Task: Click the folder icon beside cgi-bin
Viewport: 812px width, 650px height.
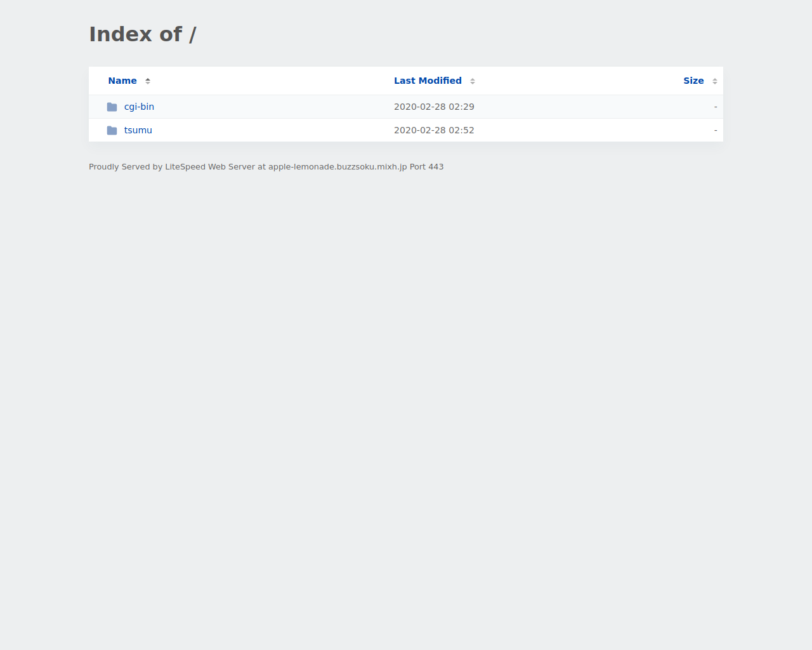Action: click(112, 107)
